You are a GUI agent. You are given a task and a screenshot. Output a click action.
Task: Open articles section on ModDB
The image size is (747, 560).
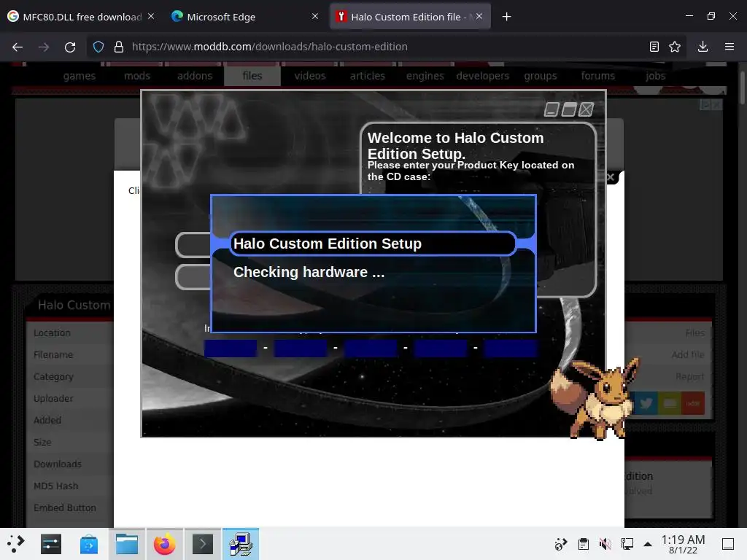[368, 76]
